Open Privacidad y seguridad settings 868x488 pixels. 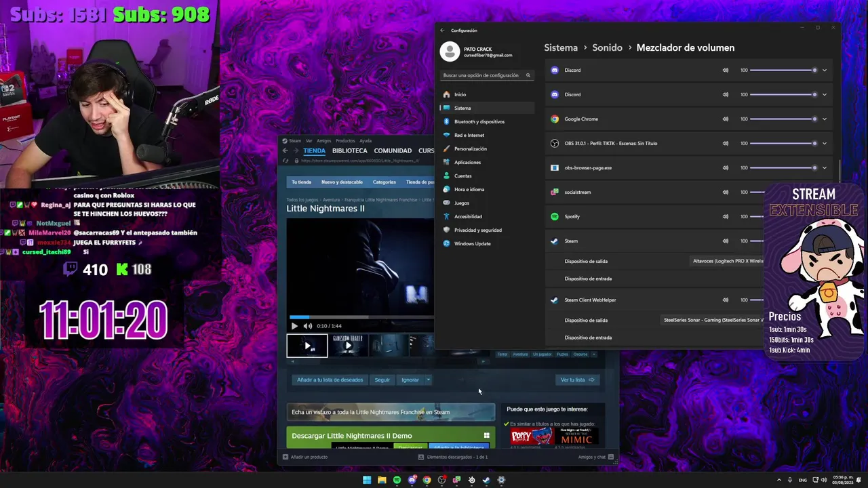point(487,230)
